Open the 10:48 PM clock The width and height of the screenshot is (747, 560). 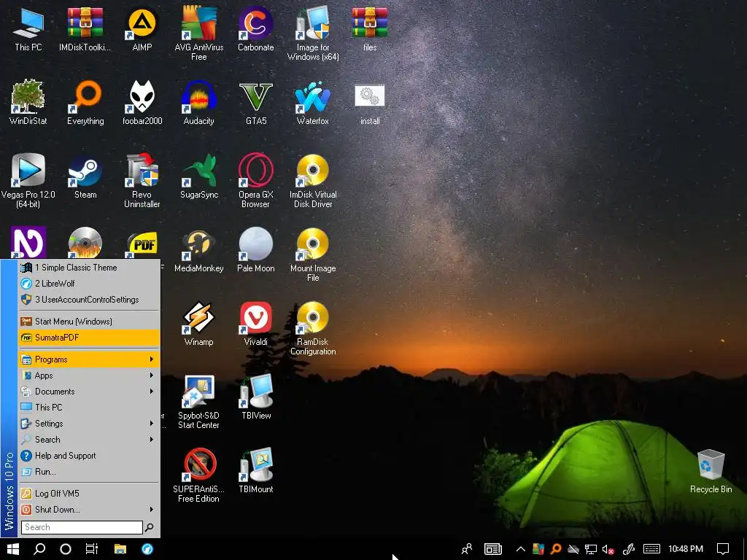pos(686,549)
